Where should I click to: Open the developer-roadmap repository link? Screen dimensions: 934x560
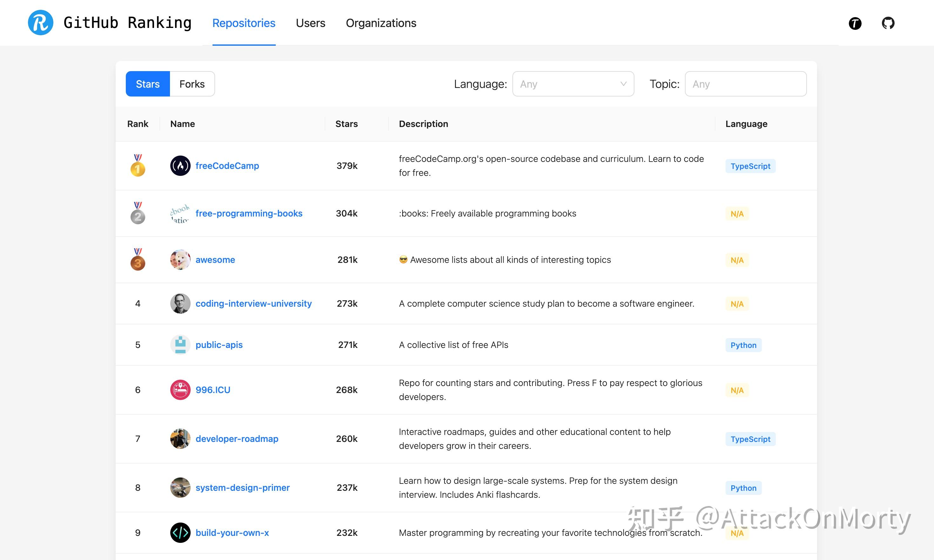pyautogui.click(x=237, y=438)
